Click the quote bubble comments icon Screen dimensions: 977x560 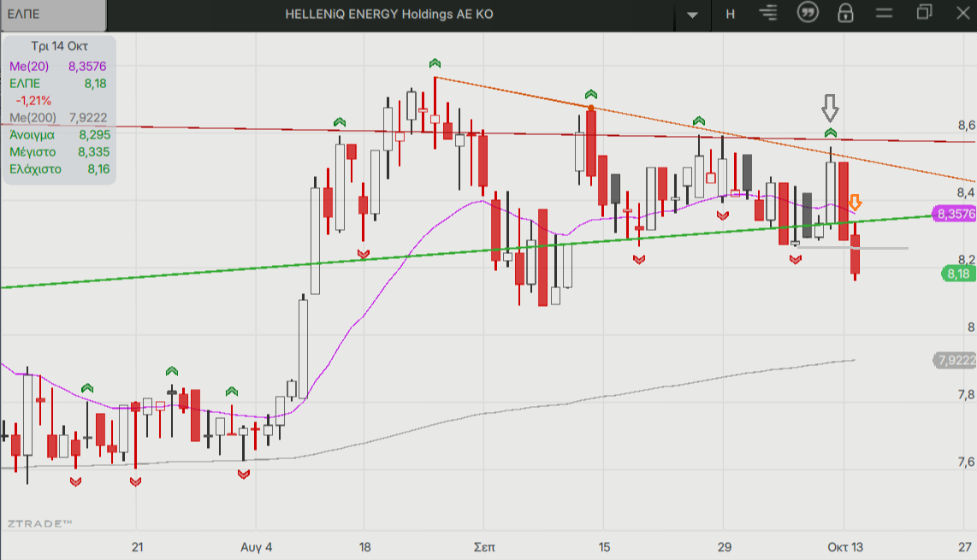click(x=807, y=13)
